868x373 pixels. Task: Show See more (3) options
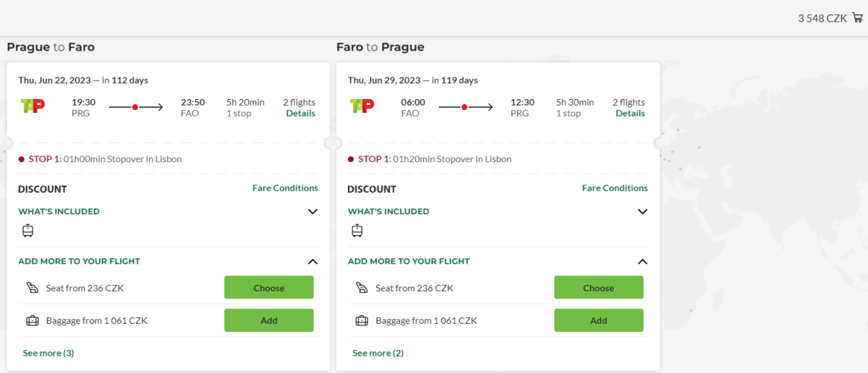48,353
